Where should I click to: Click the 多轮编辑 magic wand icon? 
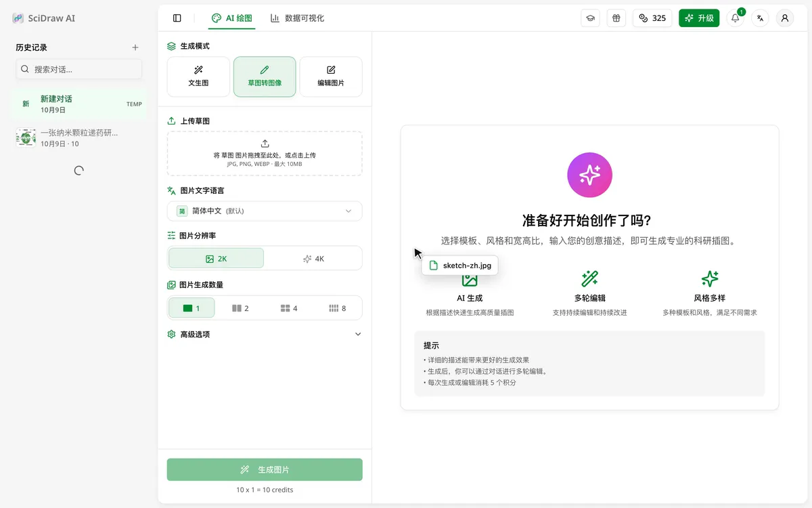point(589,278)
